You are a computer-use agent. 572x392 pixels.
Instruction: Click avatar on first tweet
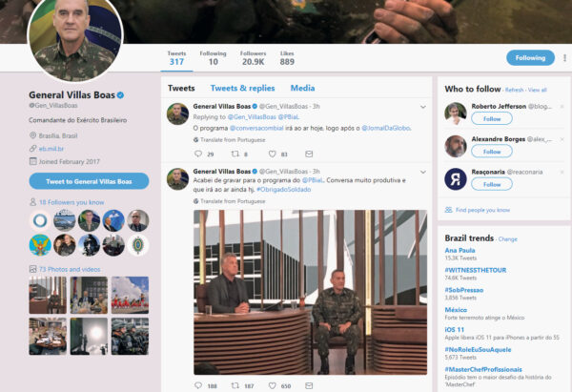pos(177,113)
